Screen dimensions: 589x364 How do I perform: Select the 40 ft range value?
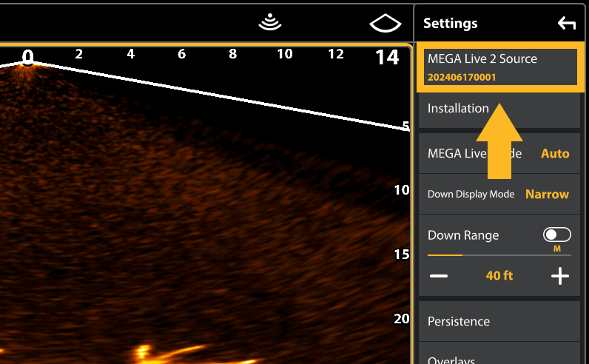click(499, 276)
